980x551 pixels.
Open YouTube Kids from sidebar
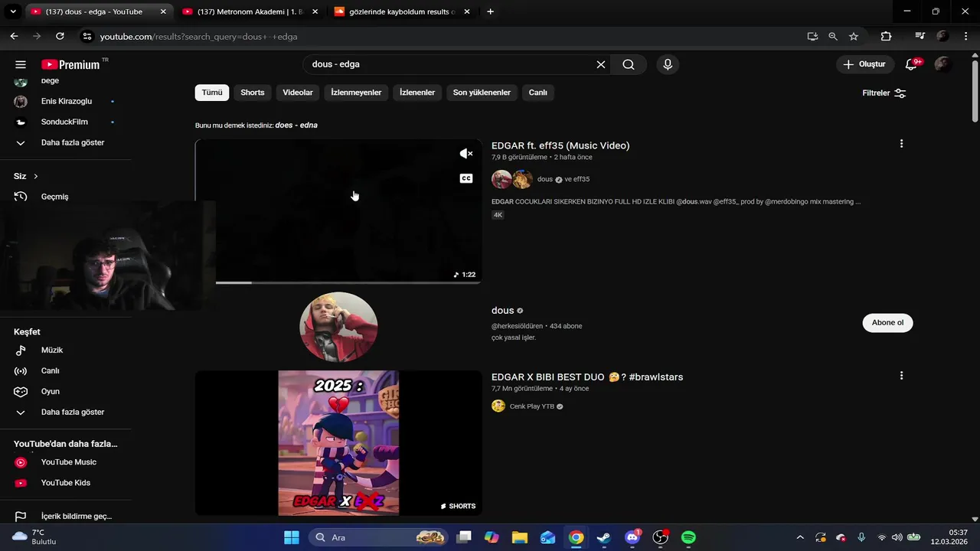point(65,483)
